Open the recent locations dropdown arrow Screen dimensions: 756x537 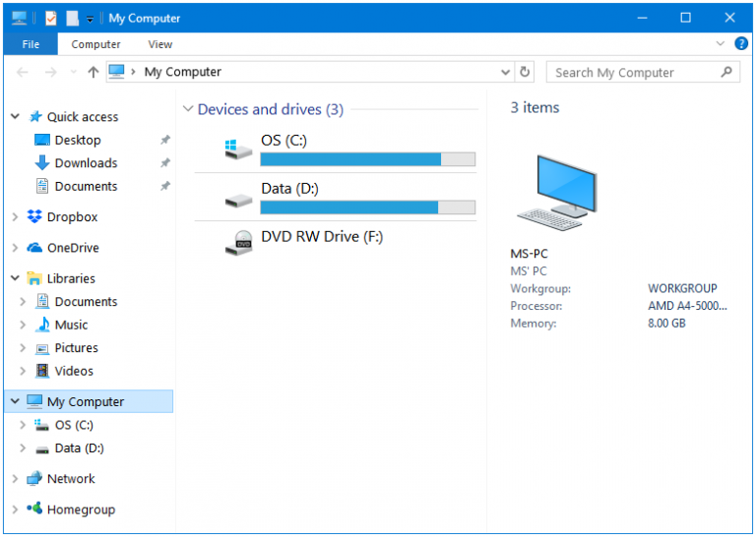pos(73,72)
